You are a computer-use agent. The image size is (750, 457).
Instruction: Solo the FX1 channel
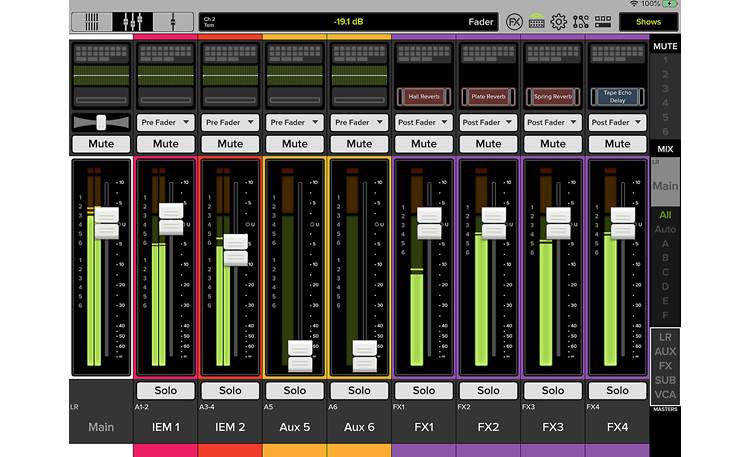pyautogui.click(x=424, y=390)
